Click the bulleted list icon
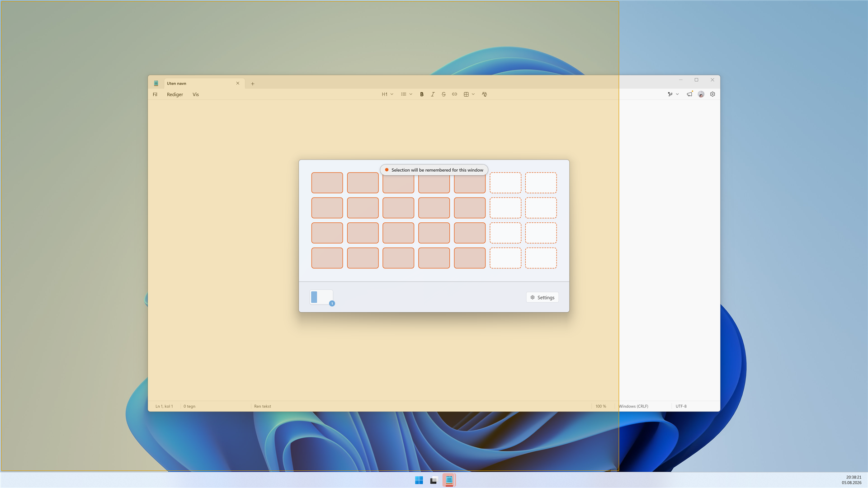This screenshot has height=488, width=868. [x=403, y=94]
